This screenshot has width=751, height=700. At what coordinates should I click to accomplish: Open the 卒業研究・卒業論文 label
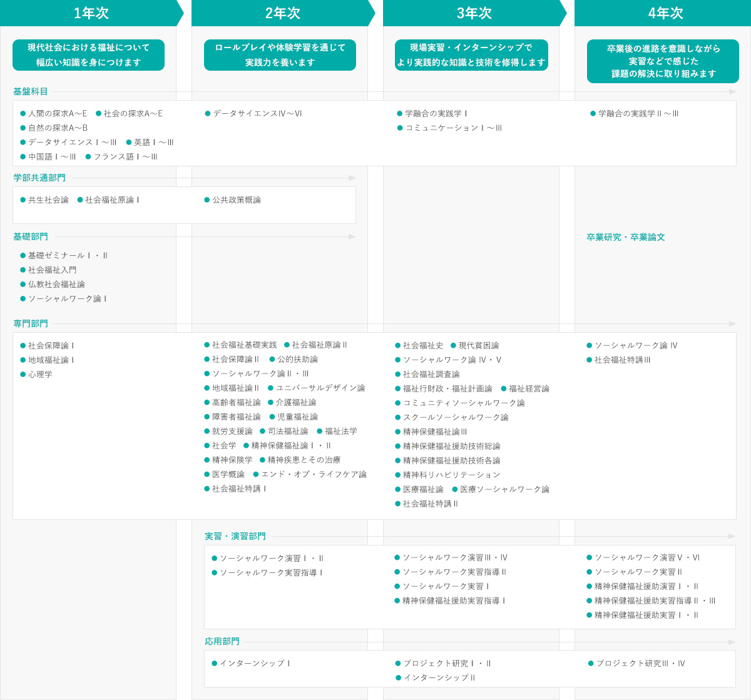coord(625,237)
